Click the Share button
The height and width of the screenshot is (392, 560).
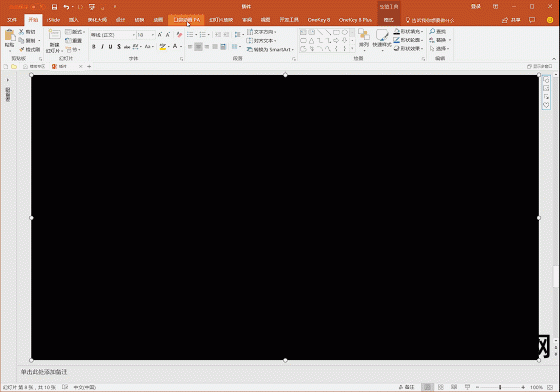[511, 20]
